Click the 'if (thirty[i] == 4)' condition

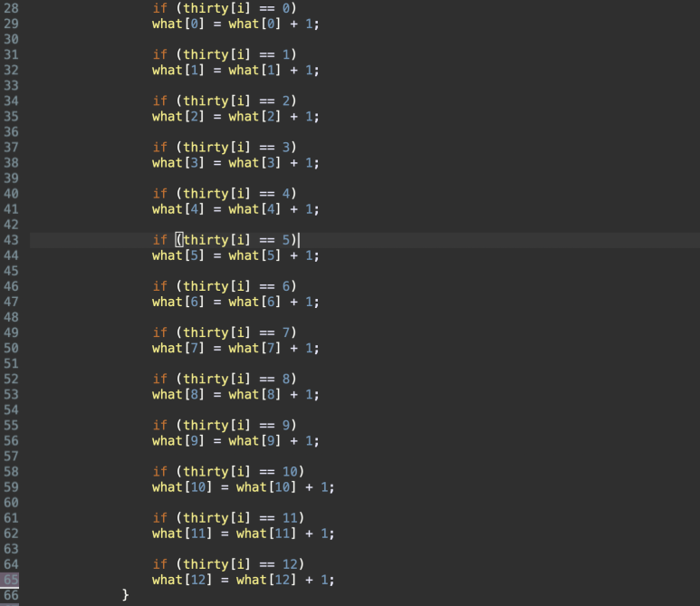[x=225, y=194]
